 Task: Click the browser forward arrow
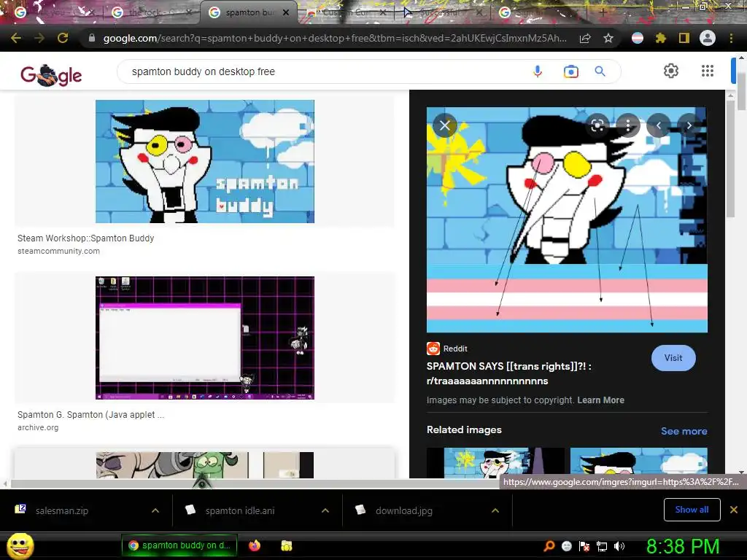pos(39,38)
